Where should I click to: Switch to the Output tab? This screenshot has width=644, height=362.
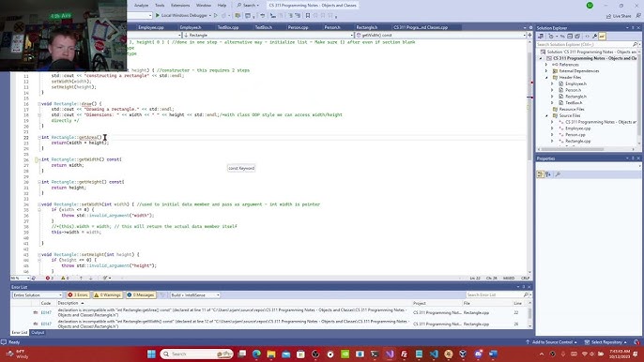pyautogui.click(x=38, y=332)
